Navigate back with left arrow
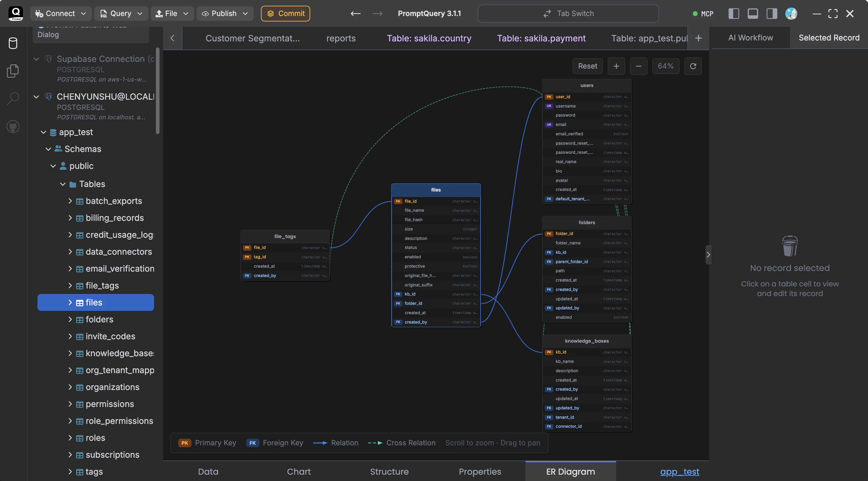Screen dimensions: 868x481 [x=355, y=14]
